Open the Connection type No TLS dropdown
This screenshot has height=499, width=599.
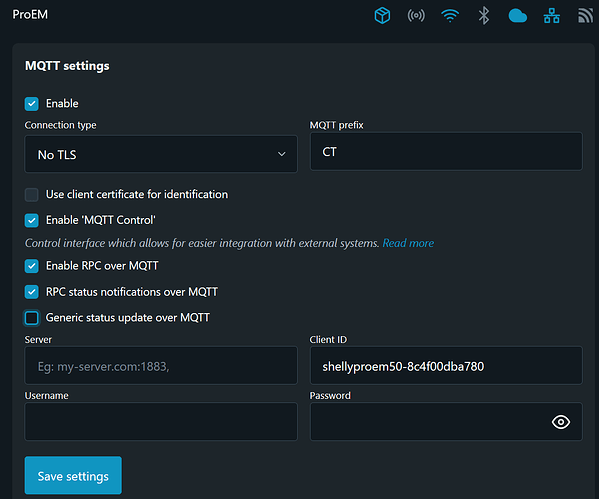[x=161, y=154]
